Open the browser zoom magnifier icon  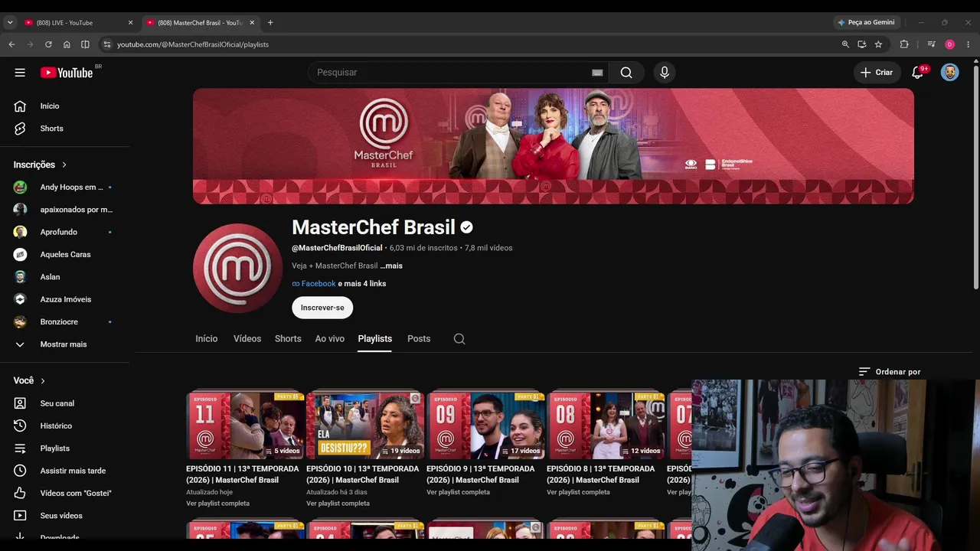845,44
